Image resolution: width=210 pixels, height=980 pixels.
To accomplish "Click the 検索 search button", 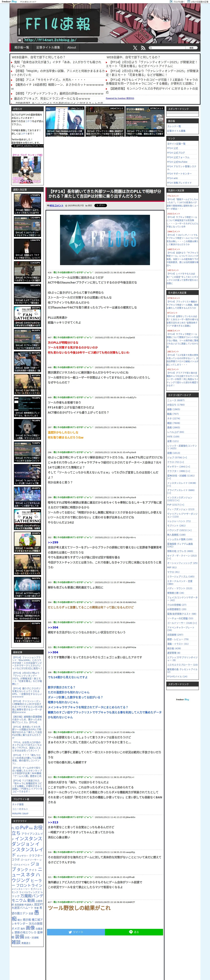I will [x=191, y=48].
